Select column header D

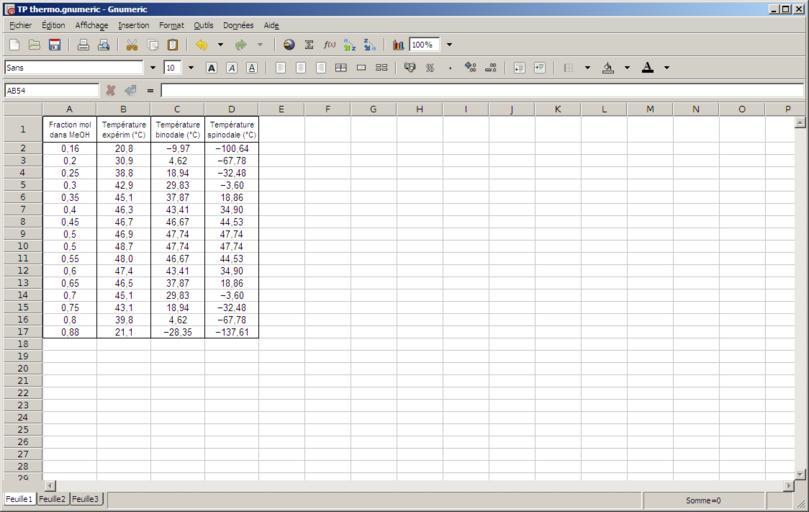(x=231, y=109)
